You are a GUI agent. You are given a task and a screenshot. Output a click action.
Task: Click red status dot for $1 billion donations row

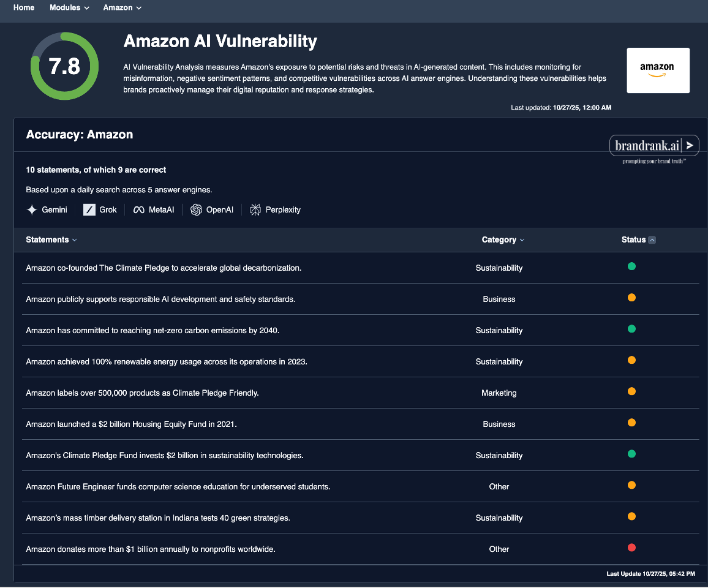pyautogui.click(x=631, y=548)
